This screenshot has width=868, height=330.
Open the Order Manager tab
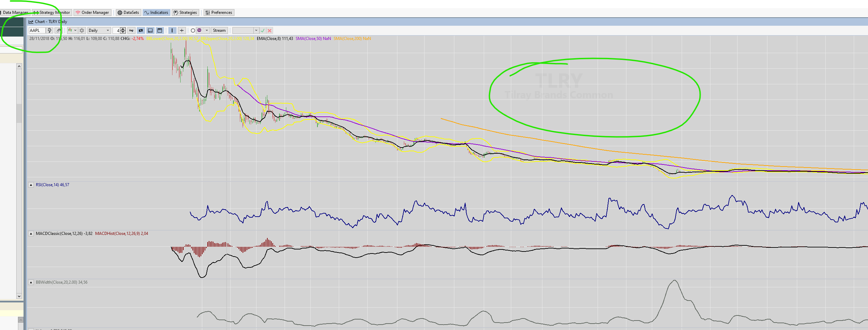pos(92,13)
